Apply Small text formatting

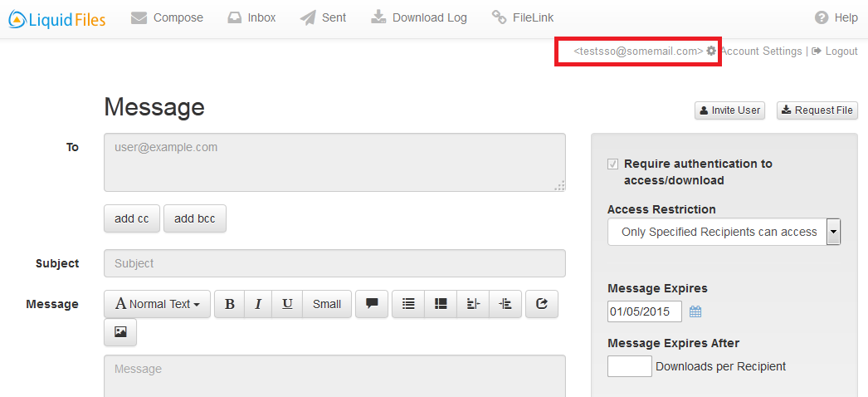(x=327, y=304)
